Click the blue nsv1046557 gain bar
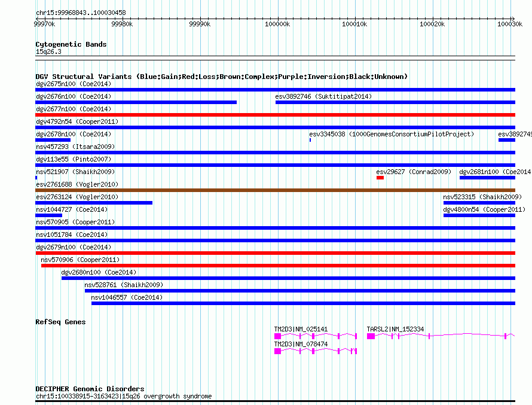This screenshot has height=405, width=532. click(303, 303)
